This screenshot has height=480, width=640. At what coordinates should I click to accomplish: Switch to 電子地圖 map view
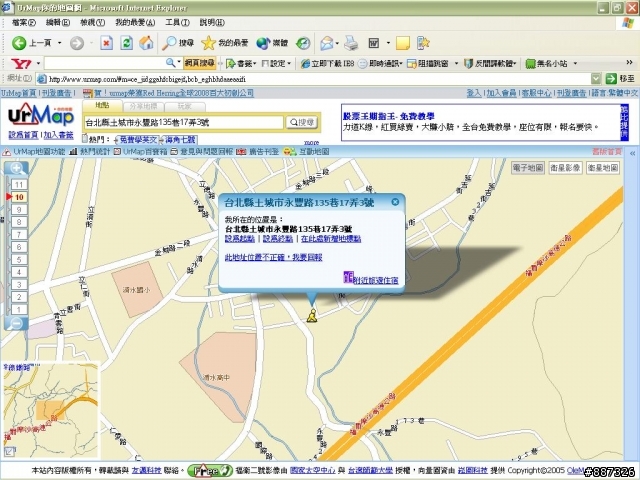[x=527, y=168]
